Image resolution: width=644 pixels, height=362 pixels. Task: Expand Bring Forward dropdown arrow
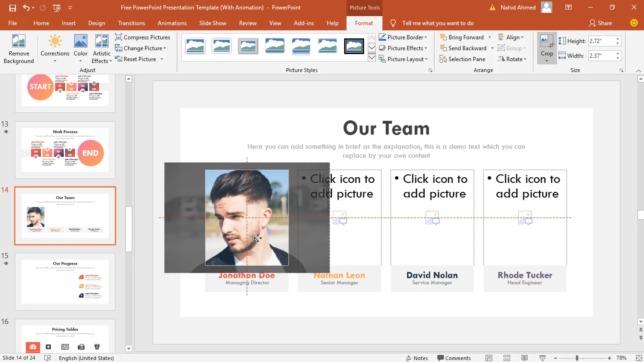tap(489, 37)
